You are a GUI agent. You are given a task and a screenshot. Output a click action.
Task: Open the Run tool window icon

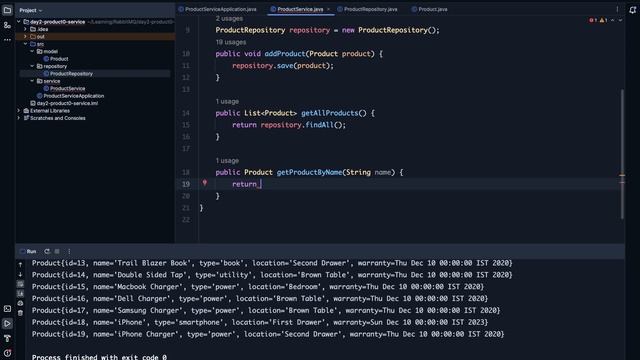click(x=7, y=324)
